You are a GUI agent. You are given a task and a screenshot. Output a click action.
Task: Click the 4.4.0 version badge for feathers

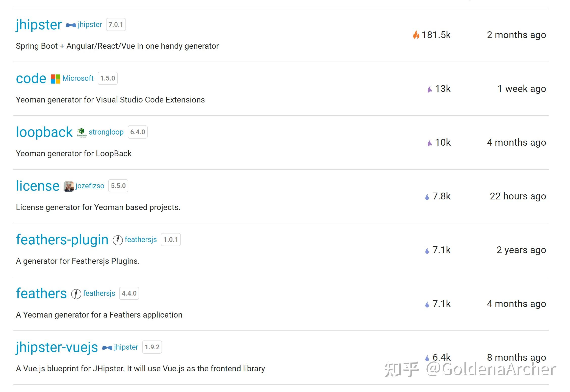[x=129, y=293]
